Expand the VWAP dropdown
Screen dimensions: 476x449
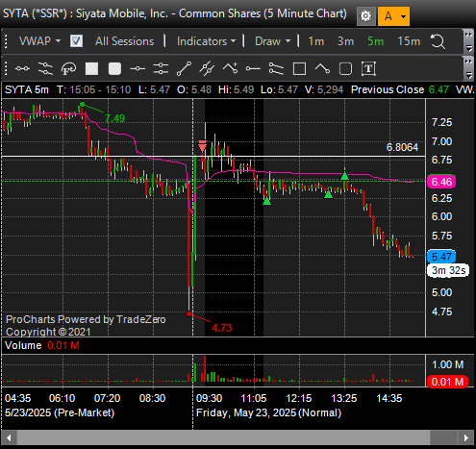point(39,41)
